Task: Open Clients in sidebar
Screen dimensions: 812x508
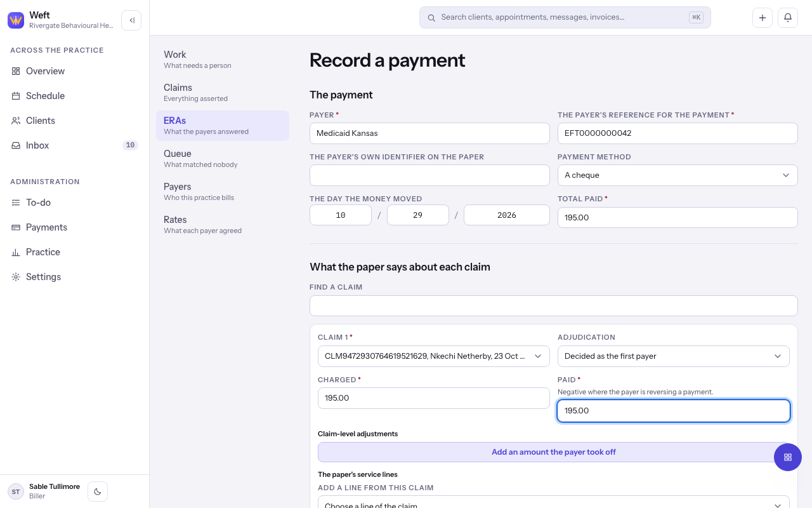Action: 75,121
